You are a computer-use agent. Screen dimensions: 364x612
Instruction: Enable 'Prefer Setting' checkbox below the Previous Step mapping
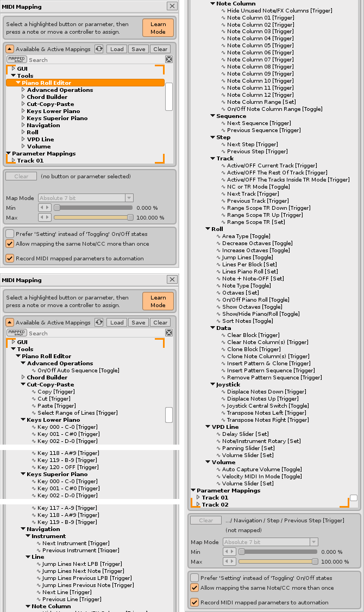[194, 578]
